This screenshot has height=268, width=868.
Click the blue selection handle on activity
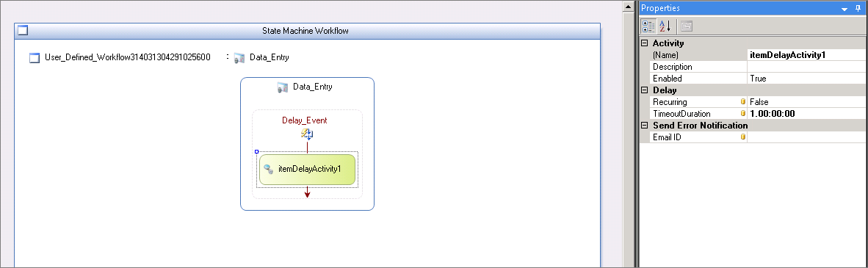256,151
